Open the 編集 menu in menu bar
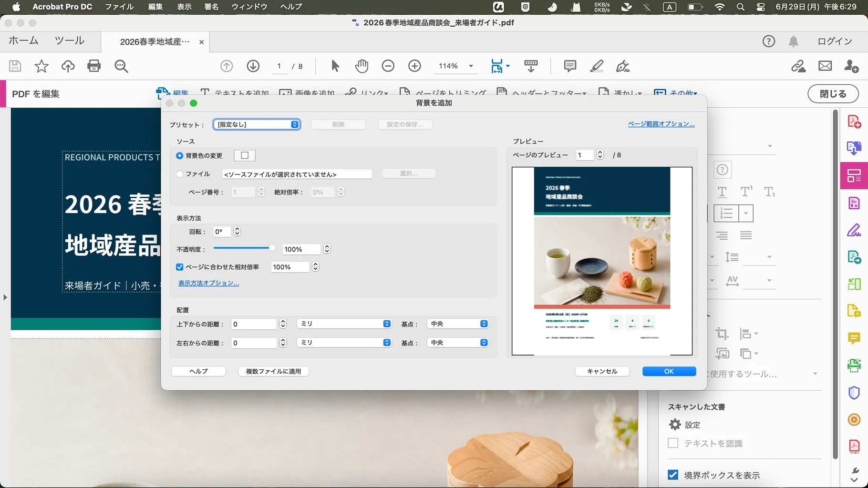 coord(155,7)
